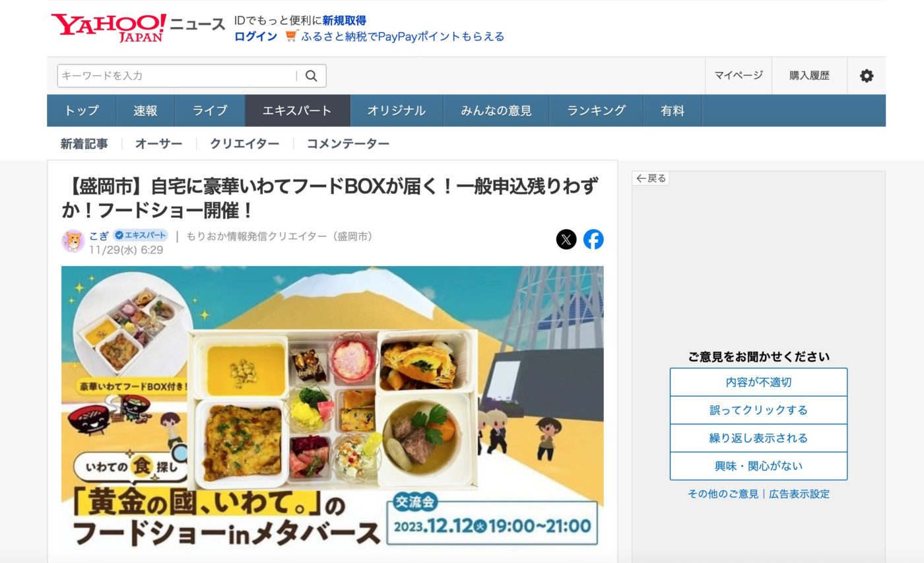Image resolution: width=924 pixels, height=563 pixels.
Task: Click 広告表示設定 link
Action: point(799,494)
